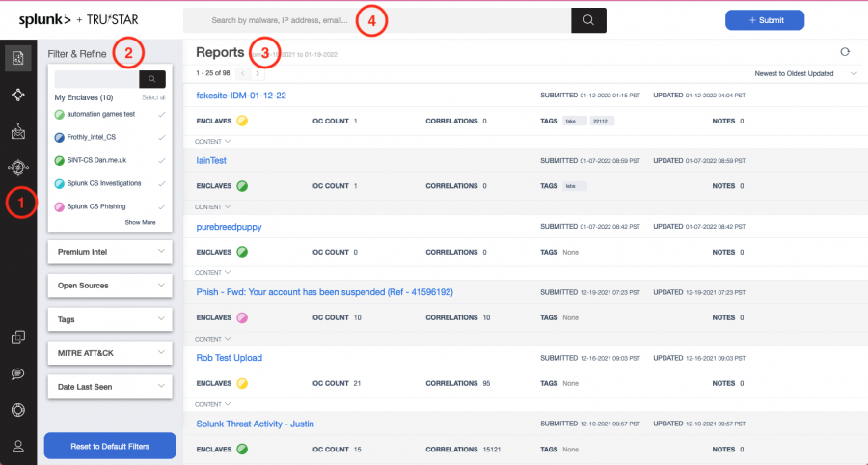Open Rob Test Upload report

[x=230, y=358]
